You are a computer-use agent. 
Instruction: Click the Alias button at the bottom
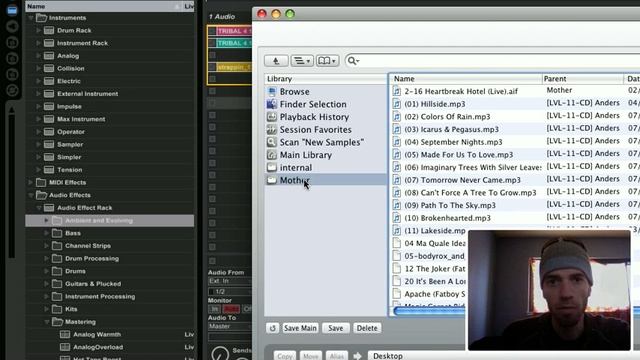click(337, 356)
